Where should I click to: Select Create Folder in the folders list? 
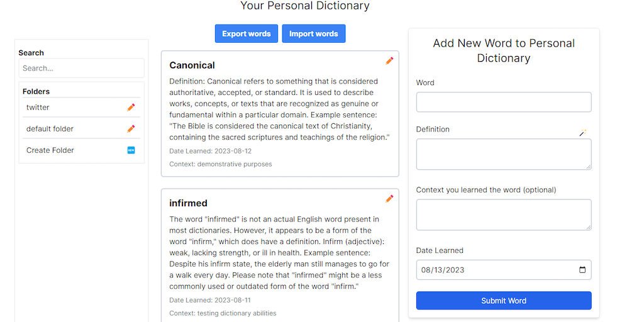coord(50,150)
